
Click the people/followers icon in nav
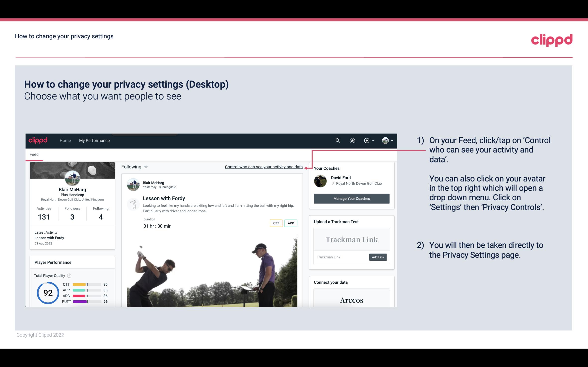(352, 140)
